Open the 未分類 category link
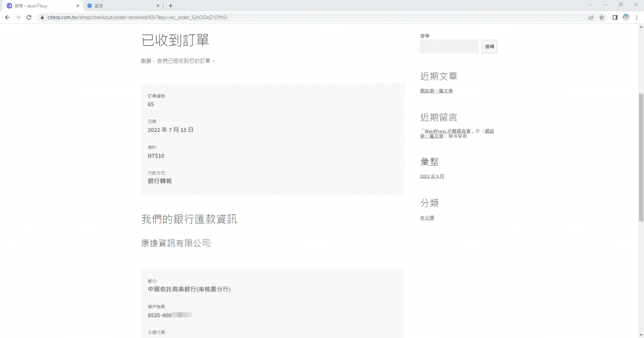 427,218
